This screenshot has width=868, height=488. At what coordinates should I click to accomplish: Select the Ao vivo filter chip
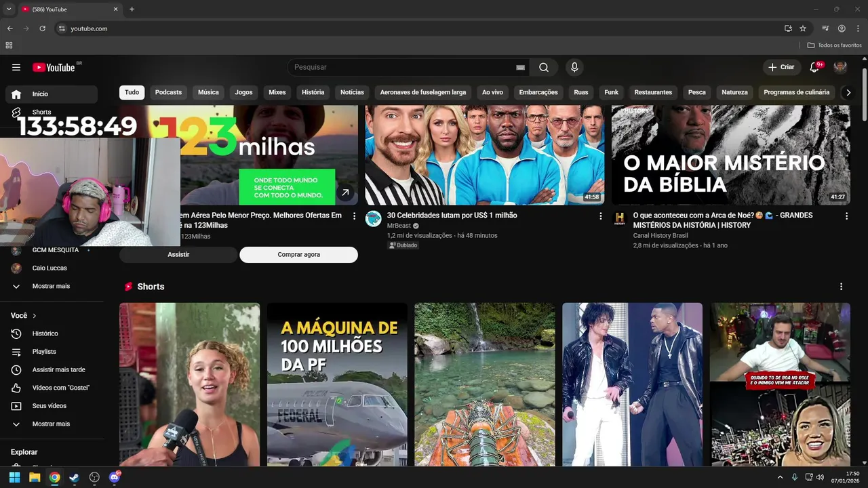coord(492,92)
